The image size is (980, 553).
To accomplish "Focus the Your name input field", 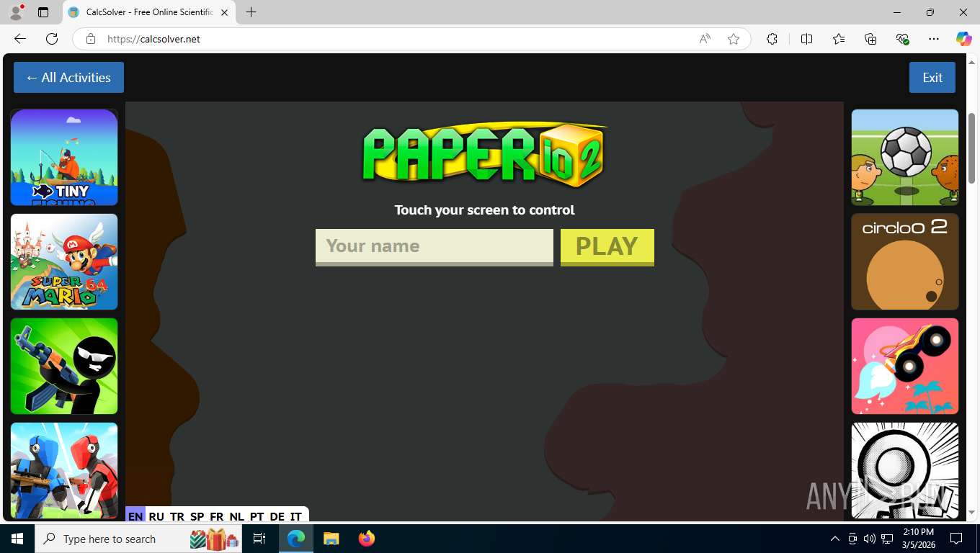I will 435,247.
